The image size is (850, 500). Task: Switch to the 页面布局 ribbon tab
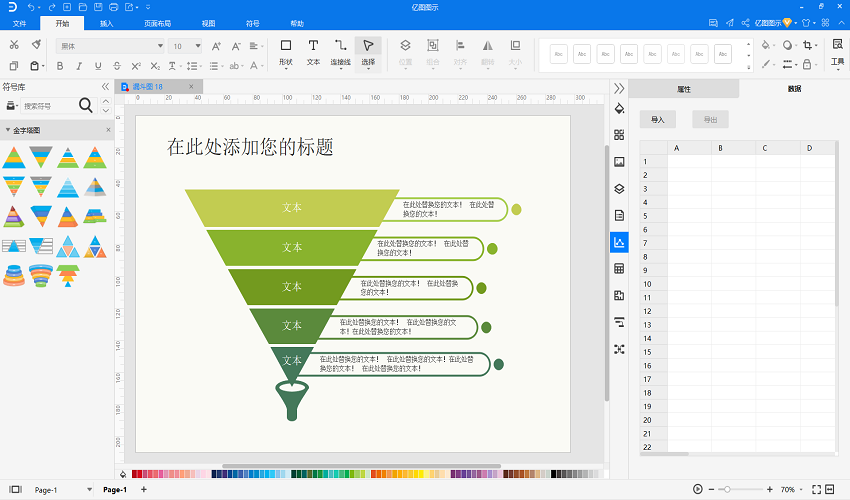[158, 23]
